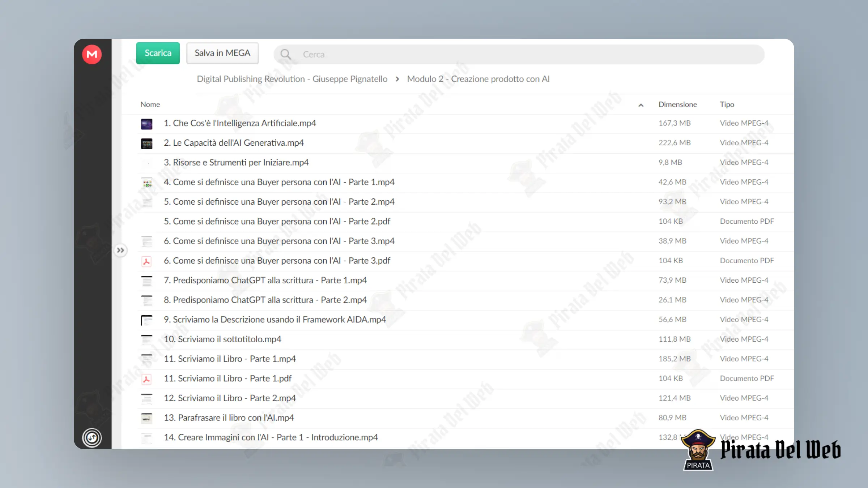Click icon of Parafrasare il libro video

pos(146,419)
